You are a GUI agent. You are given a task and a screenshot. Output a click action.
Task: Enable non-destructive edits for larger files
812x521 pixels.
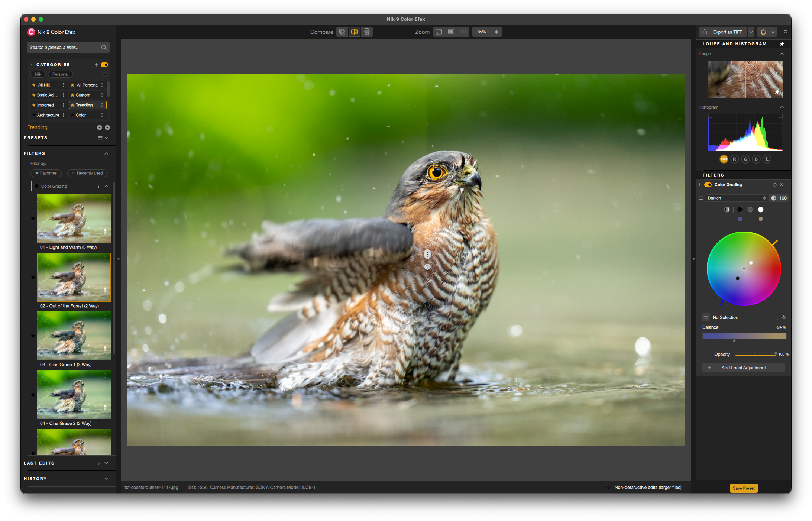point(609,487)
